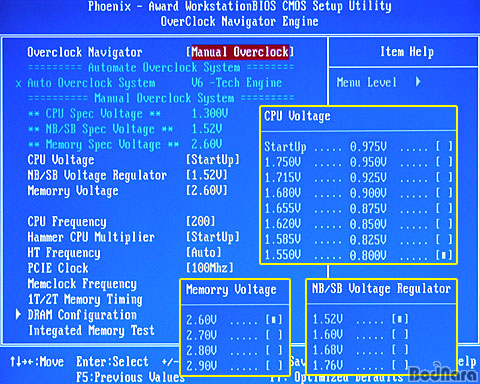The width and height of the screenshot is (480, 384).
Task: Click the 0.800V value in CPU Voltage popup
Action: (x=368, y=255)
